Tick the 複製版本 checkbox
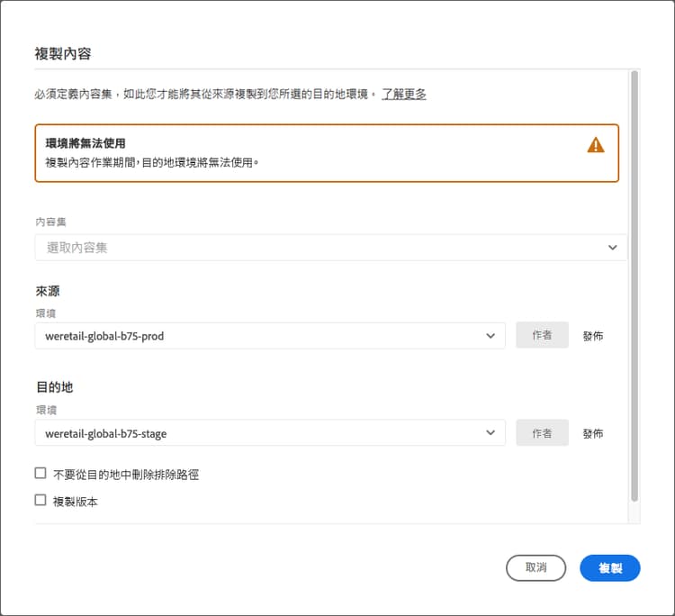Screen dimensions: 675x616 click(x=40, y=501)
